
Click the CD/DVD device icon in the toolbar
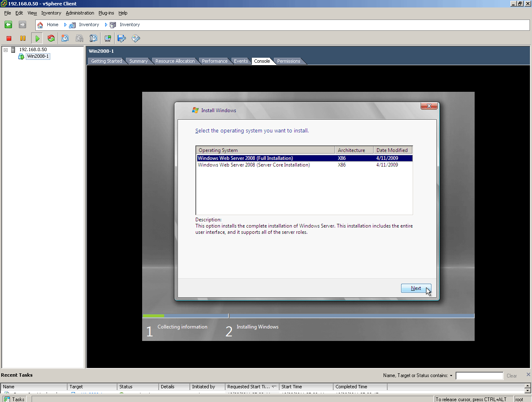tap(136, 38)
